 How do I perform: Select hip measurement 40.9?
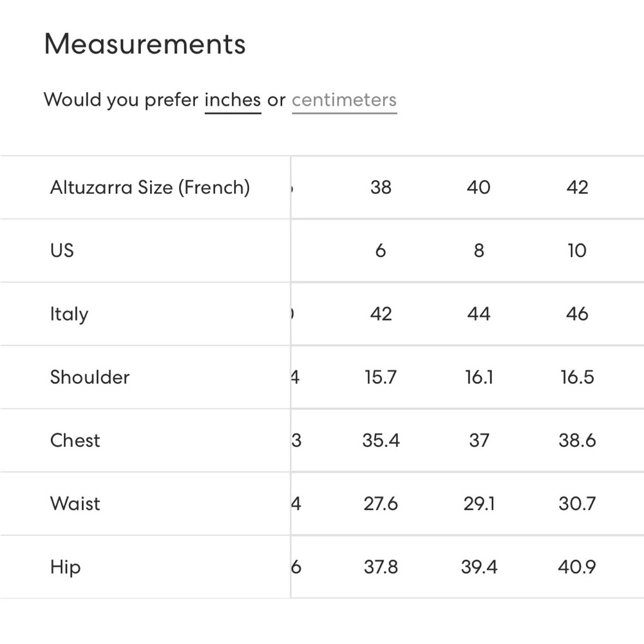577,567
